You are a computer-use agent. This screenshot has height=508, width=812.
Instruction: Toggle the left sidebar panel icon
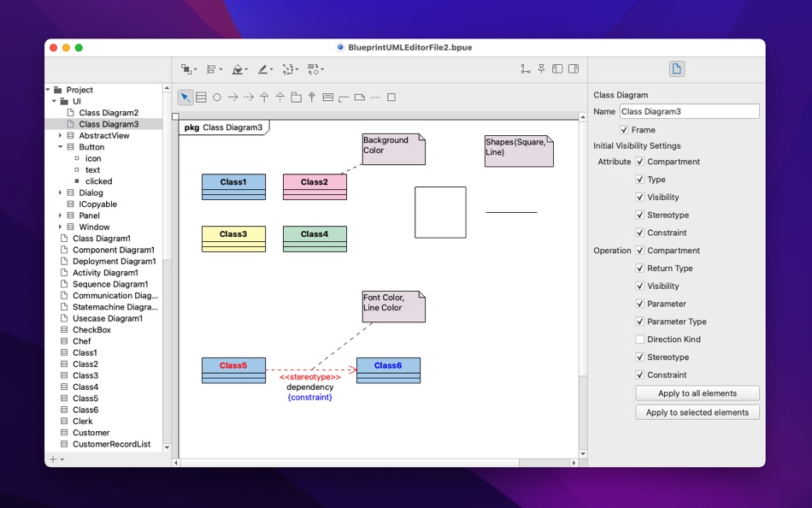tap(558, 69)
